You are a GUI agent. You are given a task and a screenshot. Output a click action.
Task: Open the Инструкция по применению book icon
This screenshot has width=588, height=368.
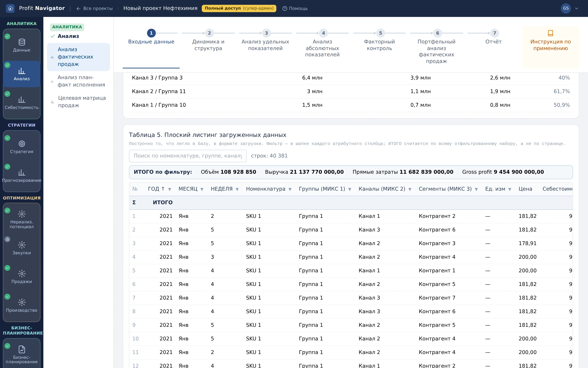[x=550, y=33]
